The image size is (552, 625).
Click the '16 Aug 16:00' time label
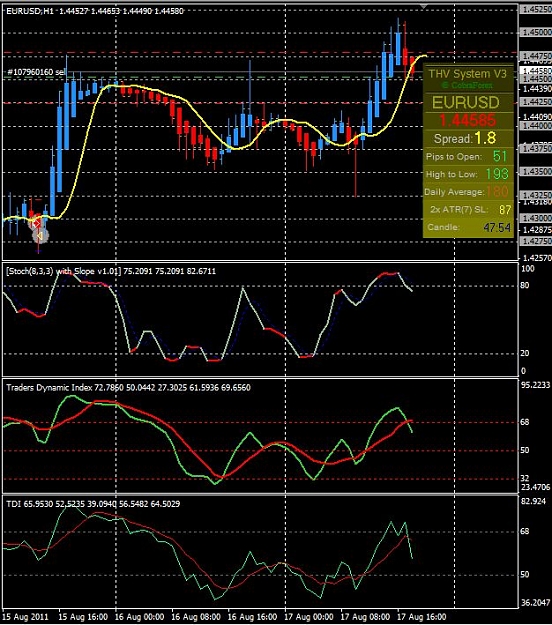252,617
